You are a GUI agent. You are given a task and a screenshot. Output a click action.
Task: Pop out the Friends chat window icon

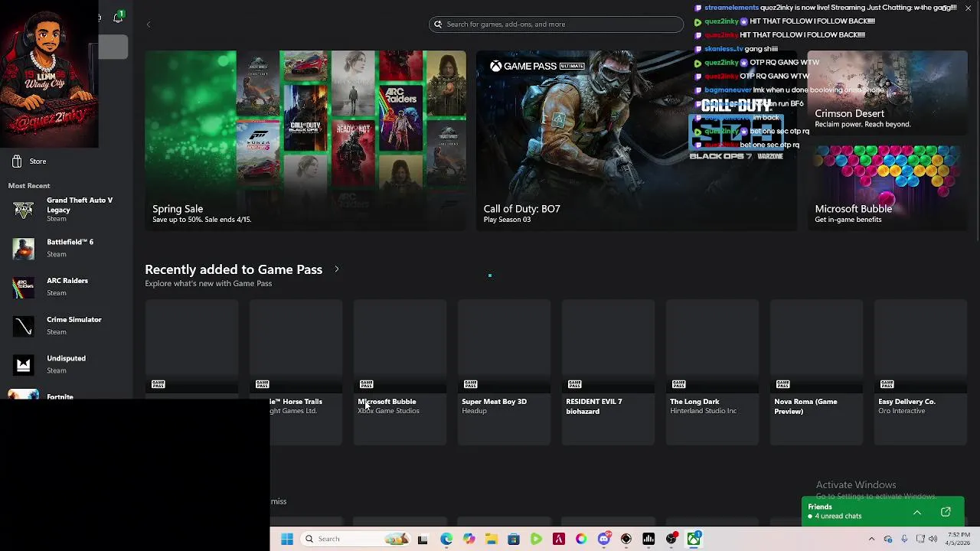[946, 512]
